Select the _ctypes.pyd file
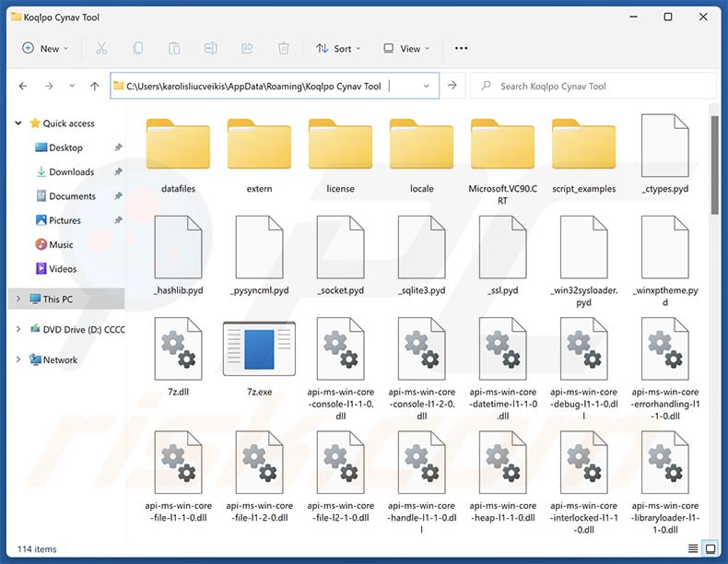 click(664, 154)
